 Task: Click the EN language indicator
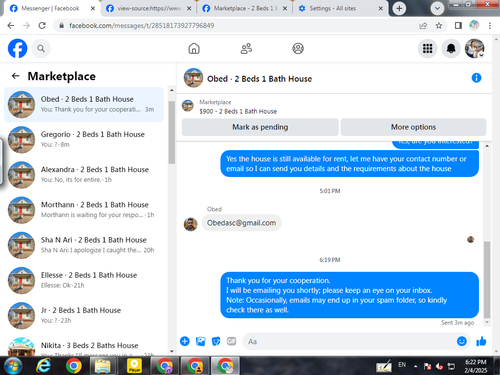point(402,365)
